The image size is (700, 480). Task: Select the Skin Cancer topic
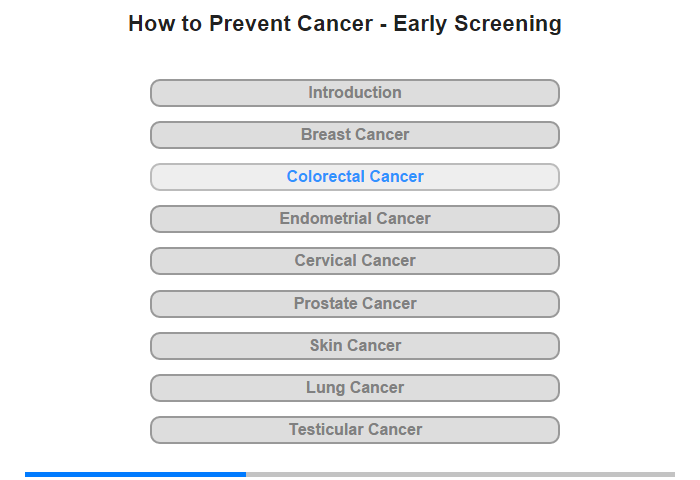(x=355, y=346)
